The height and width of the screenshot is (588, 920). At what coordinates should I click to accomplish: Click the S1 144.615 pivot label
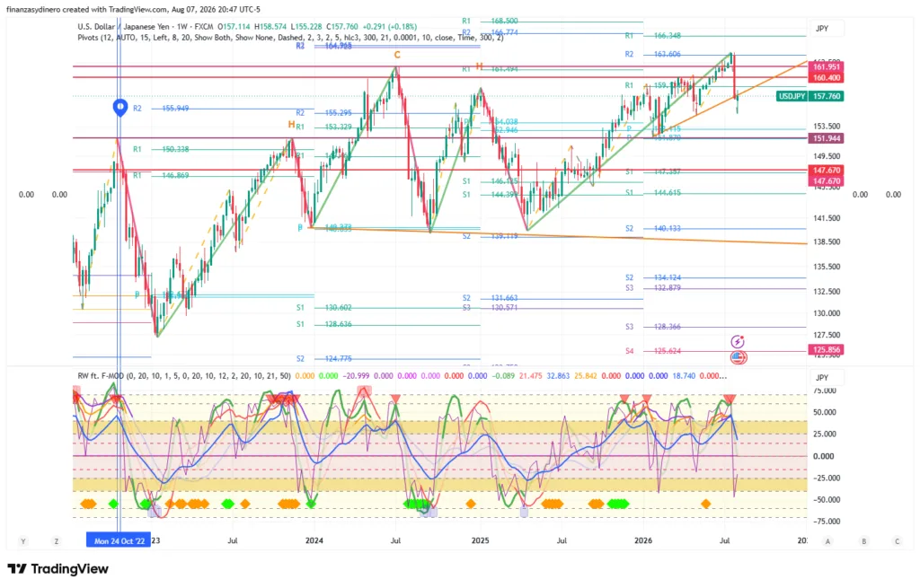tap(653, 192)
